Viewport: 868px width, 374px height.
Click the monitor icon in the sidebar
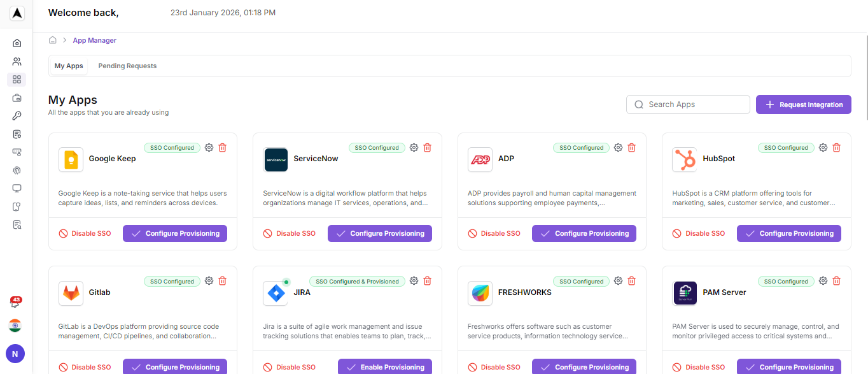[17, 189]
